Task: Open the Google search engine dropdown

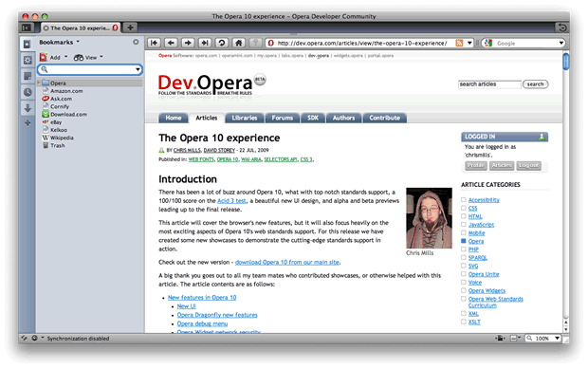Action: (x=561, y=43)
